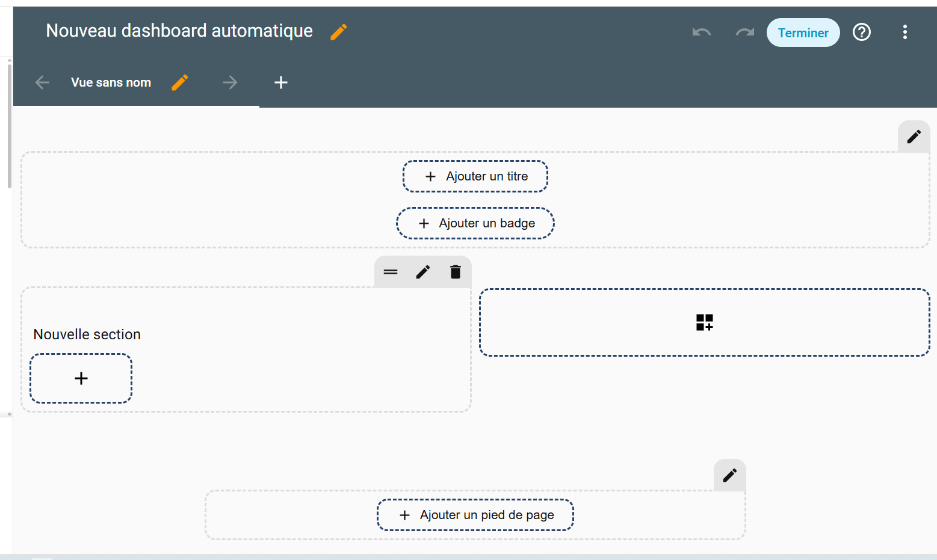Image resolution: width=937 pixels, height=560 pixels.
Task: Open the three-dot overflow menu
Action: (905, 32)
